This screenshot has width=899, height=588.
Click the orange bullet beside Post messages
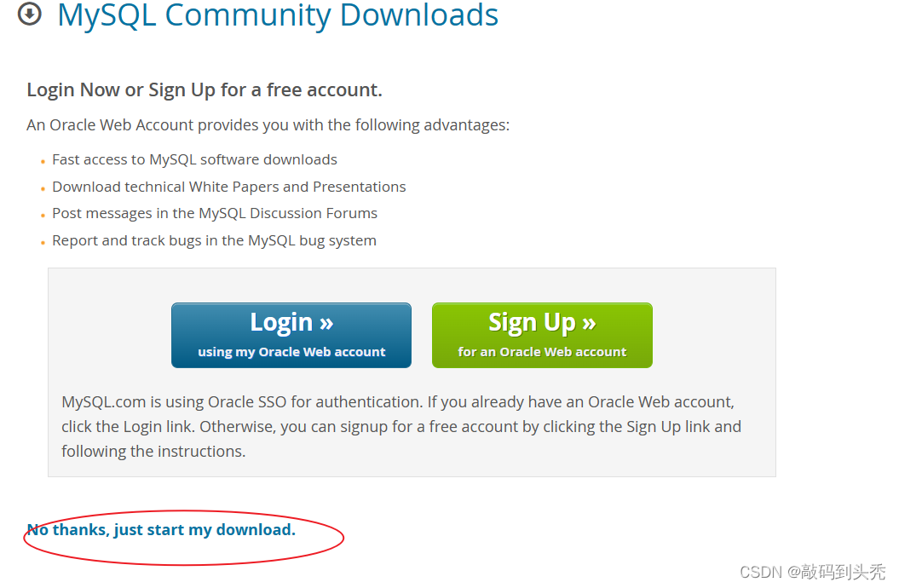[x=43, y=216]
